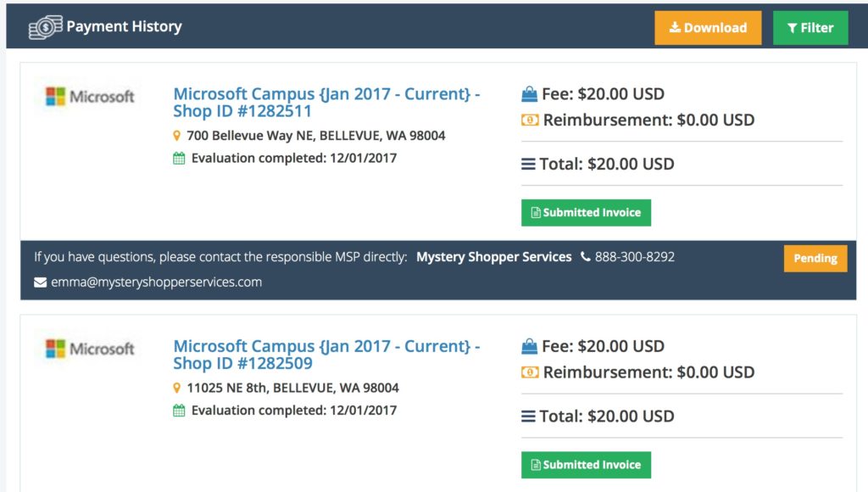Image resolution: width=868 pixels, height=492 pixels.
Task: Click the Payment History coins icon
Action: coord(46,27)
